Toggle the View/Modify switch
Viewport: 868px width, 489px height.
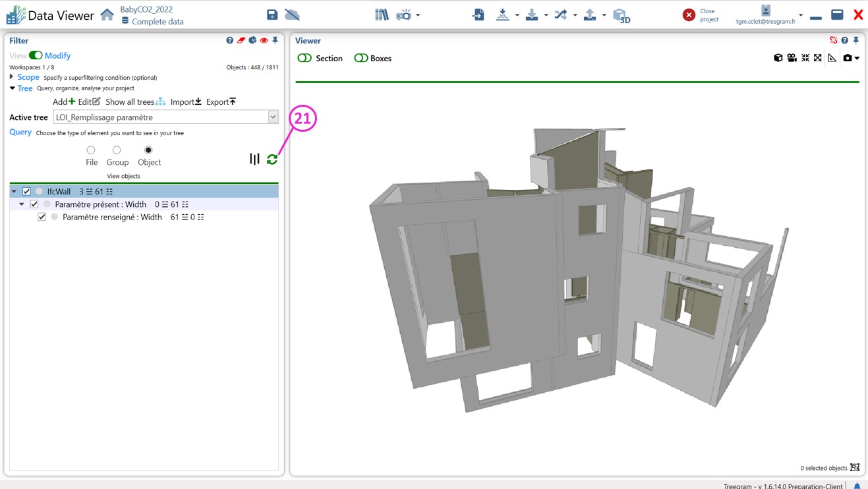(x=36, y=55)
